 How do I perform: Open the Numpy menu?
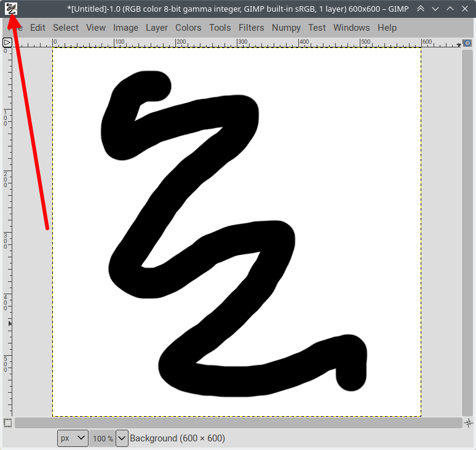click(x=286, y=28)
